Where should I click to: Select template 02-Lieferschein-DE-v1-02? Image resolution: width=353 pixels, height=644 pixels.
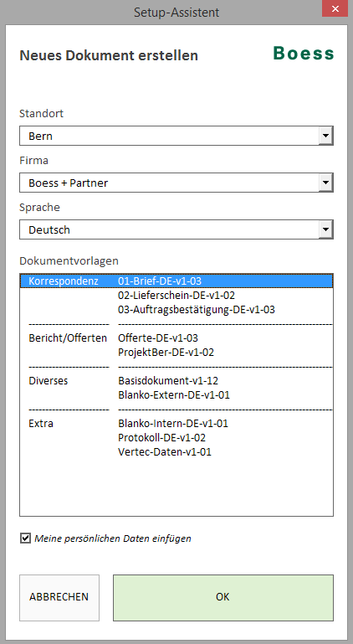click(x=176, y=296)
